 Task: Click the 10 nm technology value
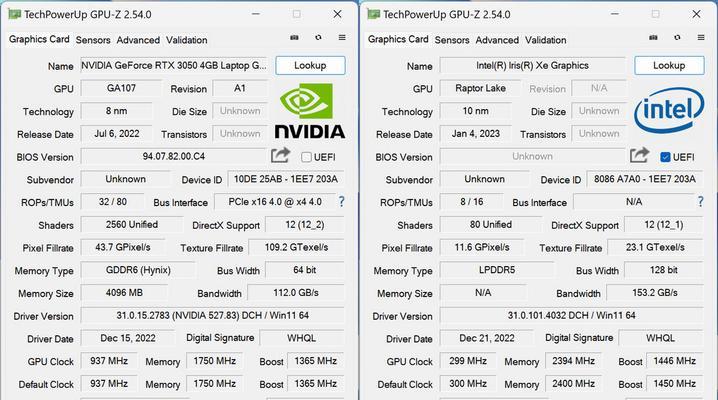475,111
